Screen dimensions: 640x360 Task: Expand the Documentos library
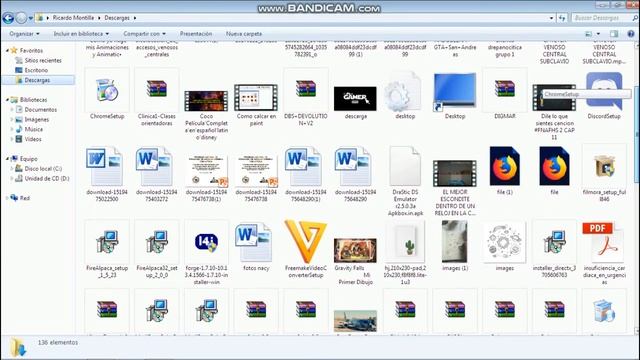pos(12,110)
